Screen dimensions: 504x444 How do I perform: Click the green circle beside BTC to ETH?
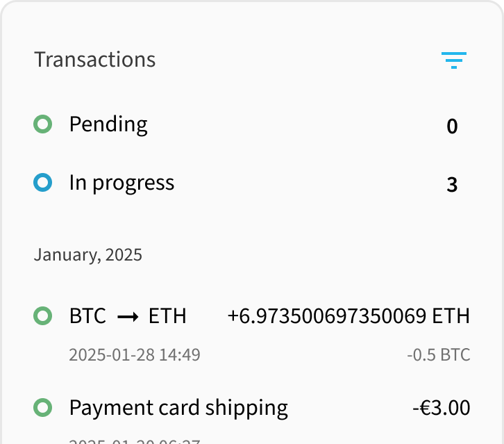click(43, 315)
